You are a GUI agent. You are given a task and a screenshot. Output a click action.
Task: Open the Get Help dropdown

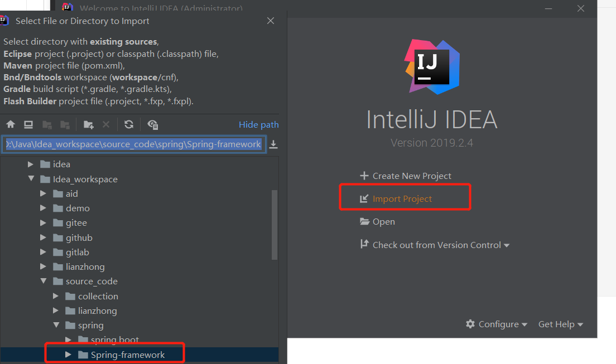[561, 324]
